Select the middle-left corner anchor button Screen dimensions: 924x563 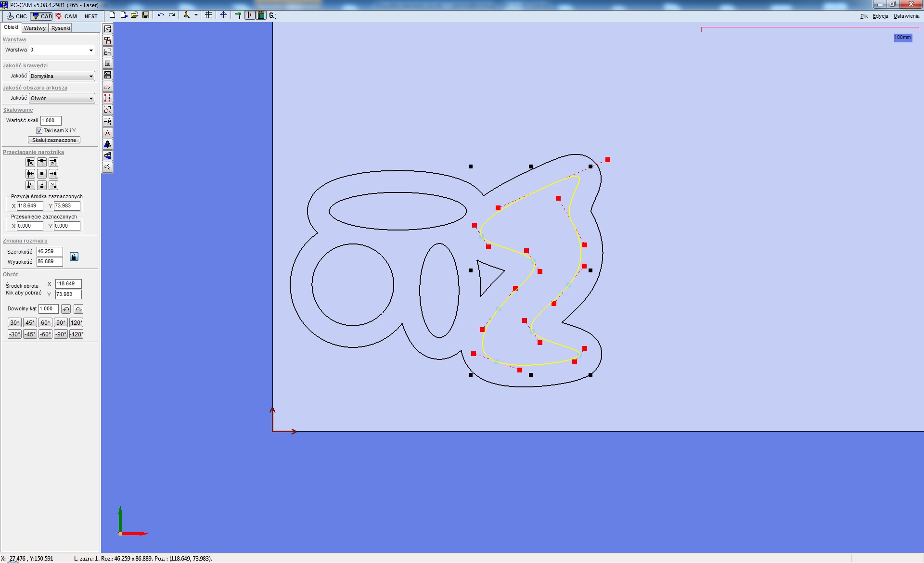point(30,174)
